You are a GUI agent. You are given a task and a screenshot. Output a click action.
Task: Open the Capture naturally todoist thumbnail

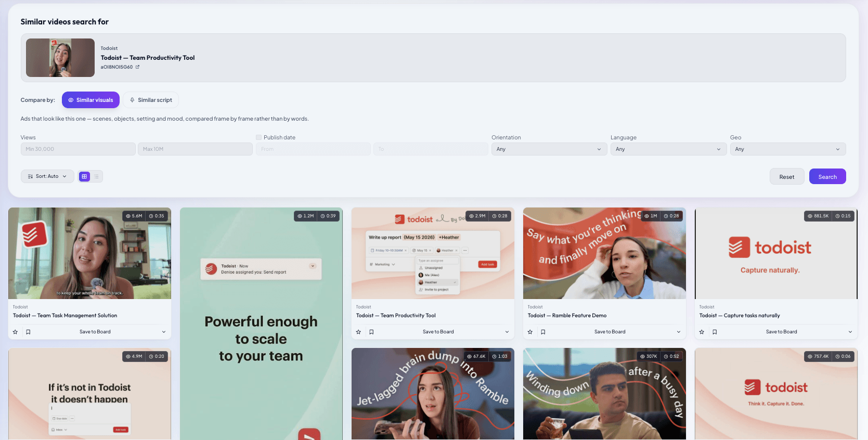(x=776, y=253)
